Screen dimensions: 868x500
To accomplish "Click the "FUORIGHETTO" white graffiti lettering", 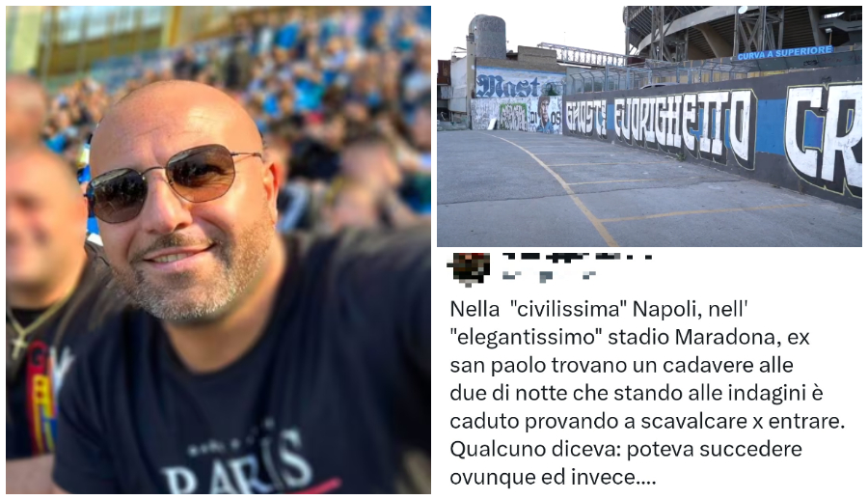I will (684, 127).
